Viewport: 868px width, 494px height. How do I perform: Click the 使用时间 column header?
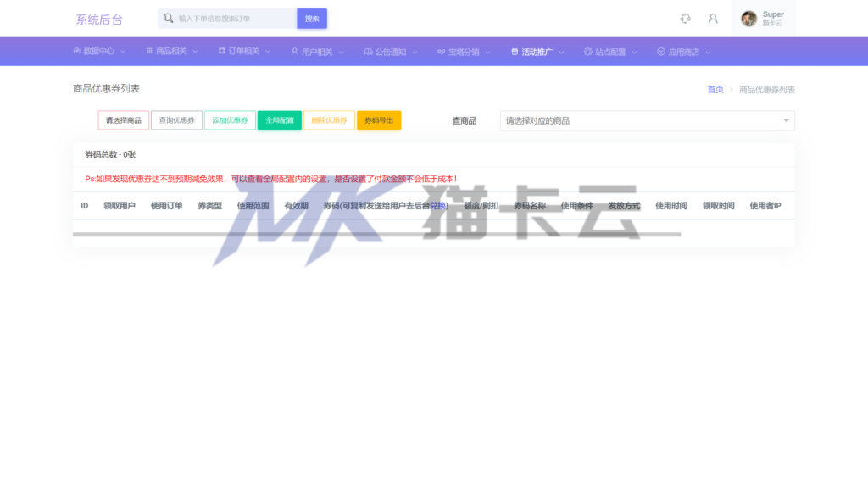click(671, 206)
